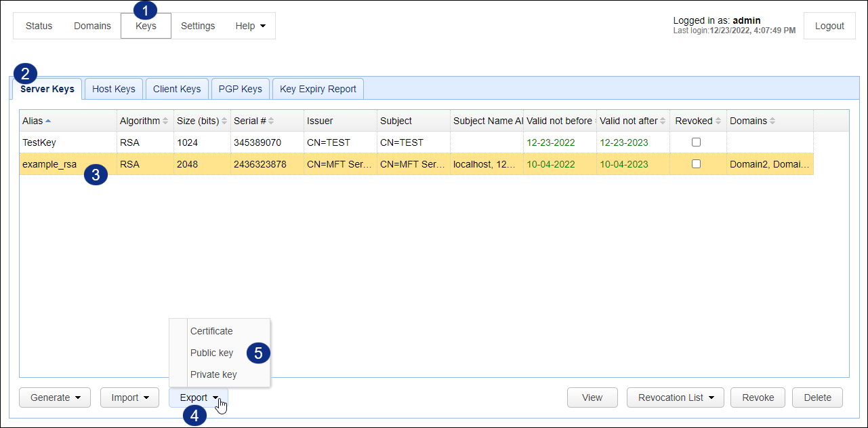
Task: Switch to the Host Keys tab
Action: coord(113,88)
